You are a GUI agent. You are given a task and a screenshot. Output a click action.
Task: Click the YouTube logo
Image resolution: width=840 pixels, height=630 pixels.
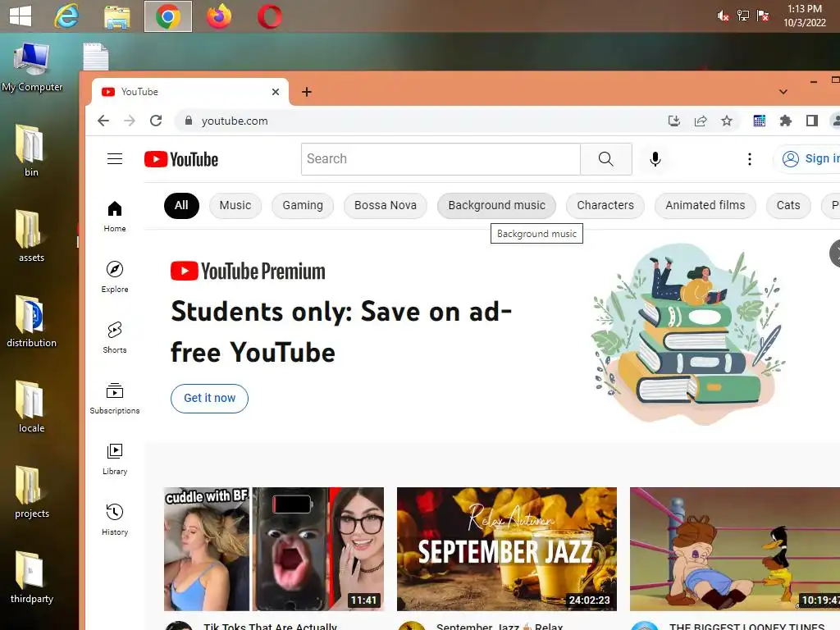point(181,159)
